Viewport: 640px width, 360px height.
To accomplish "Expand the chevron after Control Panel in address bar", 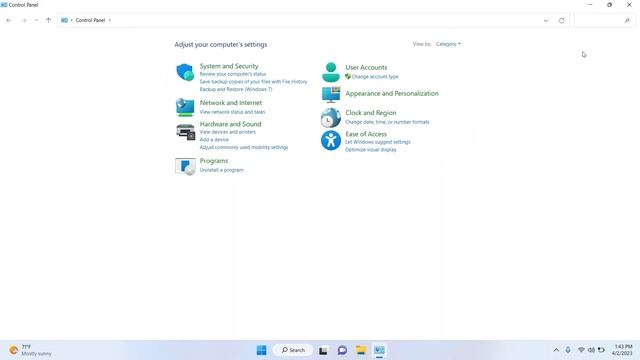I will [110, 20].
